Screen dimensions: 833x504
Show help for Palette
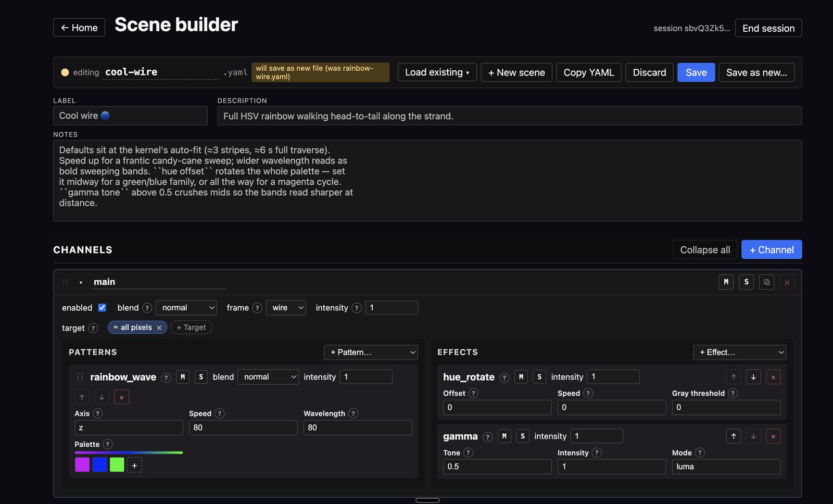click(107, 444)
